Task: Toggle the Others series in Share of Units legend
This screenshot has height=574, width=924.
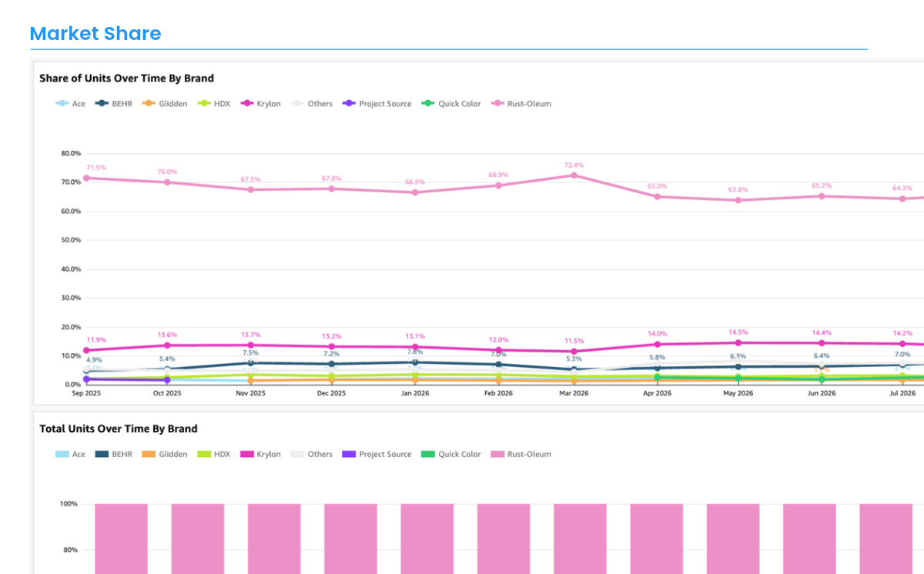Action: click(312, 104)
